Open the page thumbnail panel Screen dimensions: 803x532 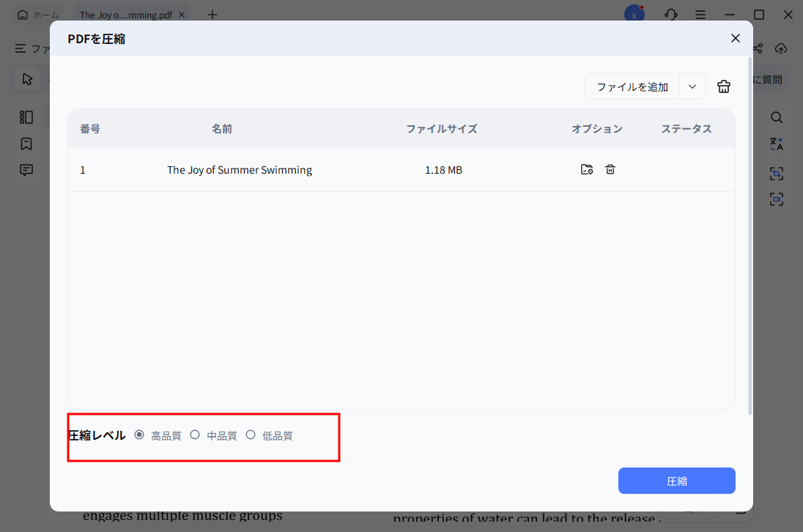point(26,117)
